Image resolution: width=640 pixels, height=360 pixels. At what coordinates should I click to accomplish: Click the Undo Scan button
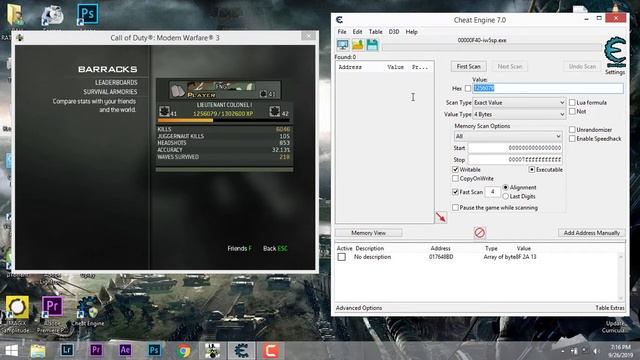(582, 67)
